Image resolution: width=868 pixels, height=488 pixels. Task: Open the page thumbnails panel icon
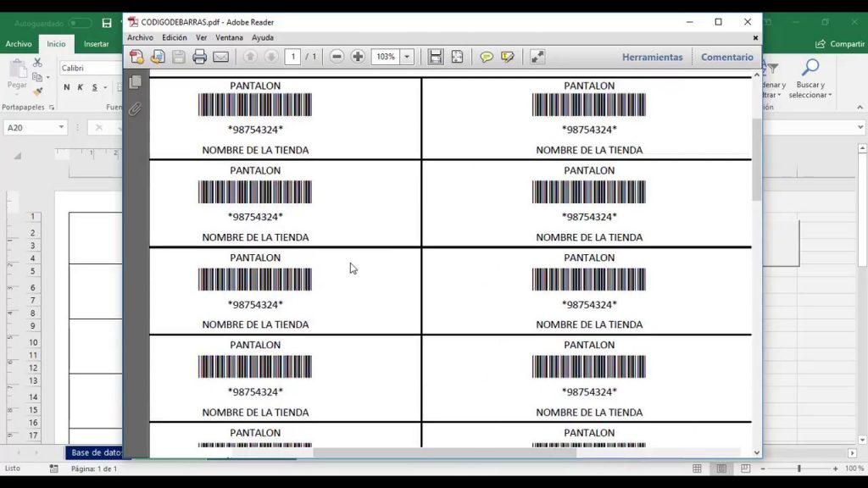click(135, 82)
